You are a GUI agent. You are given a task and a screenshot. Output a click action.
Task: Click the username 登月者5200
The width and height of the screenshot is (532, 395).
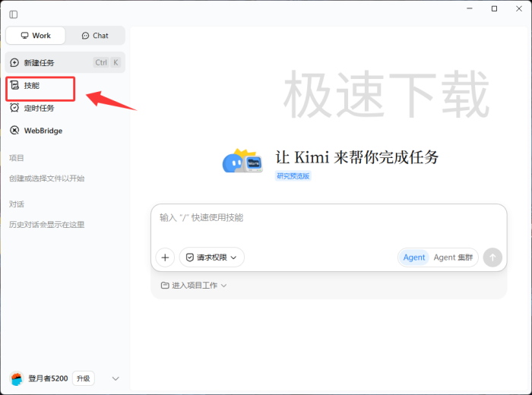tap(48, 378)
